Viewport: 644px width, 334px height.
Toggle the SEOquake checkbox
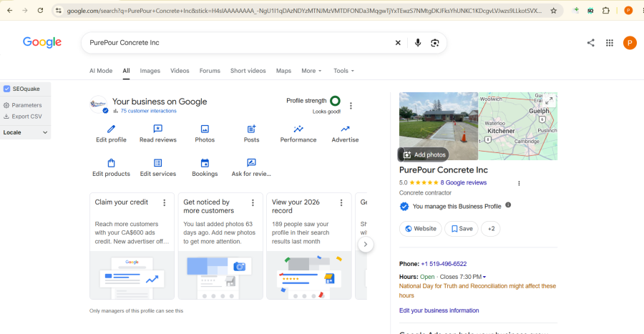(7, 89)
